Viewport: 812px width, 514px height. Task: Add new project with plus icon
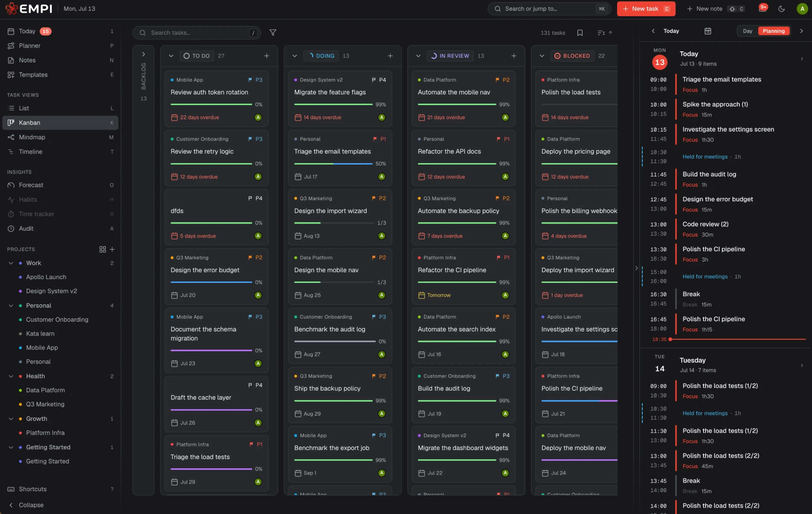112,249
